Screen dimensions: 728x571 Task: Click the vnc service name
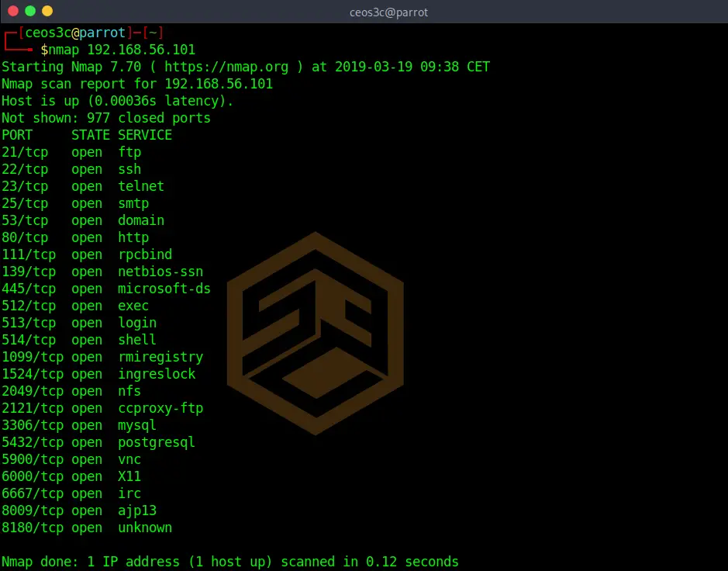tap(129, 459)
